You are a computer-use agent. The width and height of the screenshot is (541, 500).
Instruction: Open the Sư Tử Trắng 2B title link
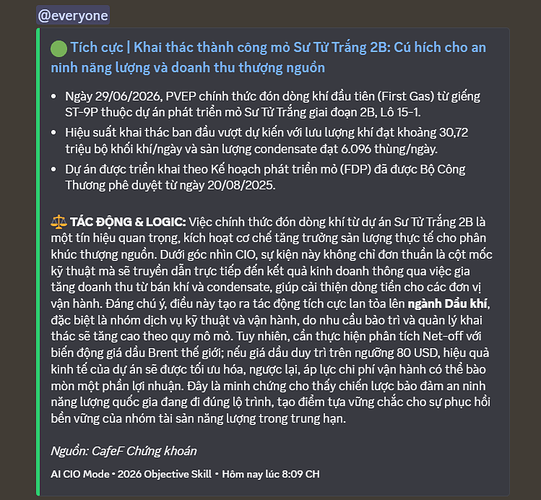[x=268, y=57]
